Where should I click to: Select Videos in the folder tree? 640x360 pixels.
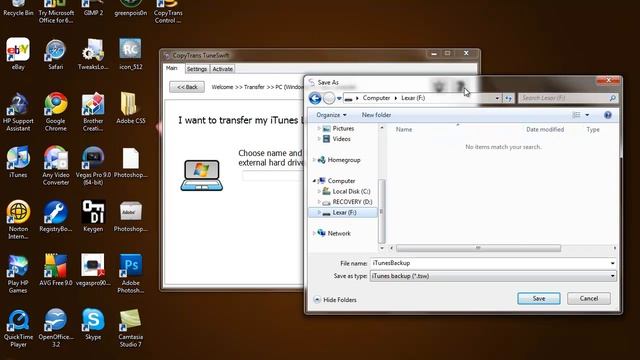(x=342, y=139)
